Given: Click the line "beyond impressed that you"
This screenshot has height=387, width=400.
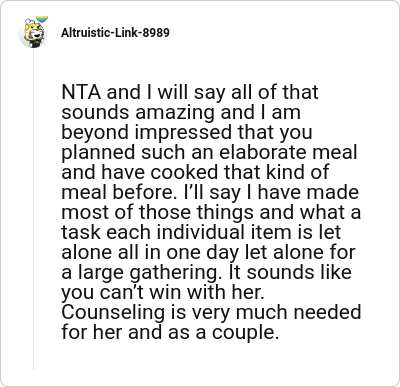Looking at the screenshot, I should pos(187,133).
